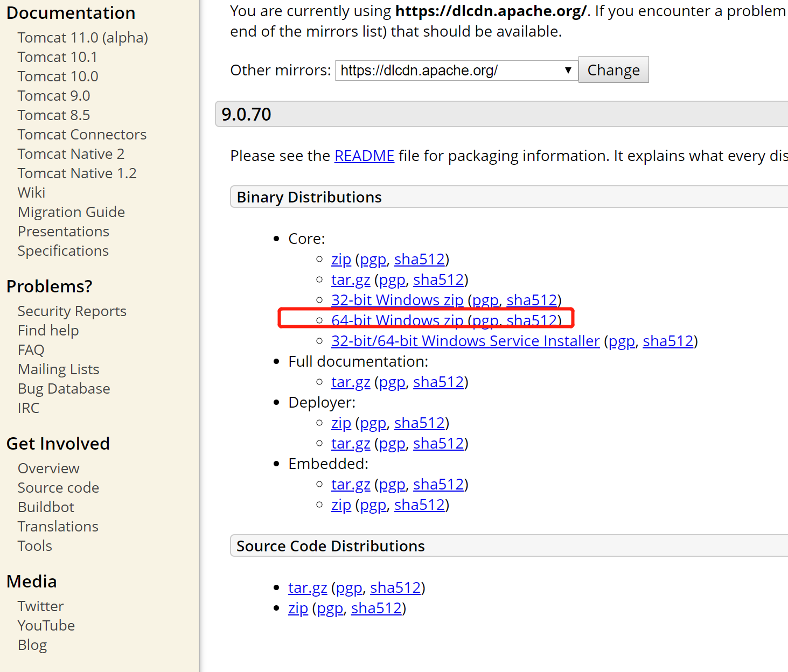This screenshot has width=788, height=672.
Task: Open Tomcat 11.0 (alpha) documentation
Action: coord(82,38)
